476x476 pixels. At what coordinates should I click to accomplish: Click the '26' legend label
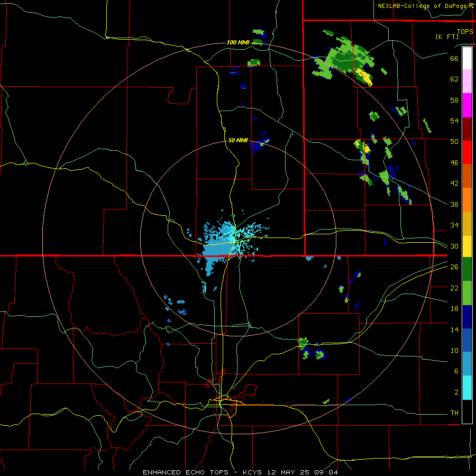coord(454,267)
